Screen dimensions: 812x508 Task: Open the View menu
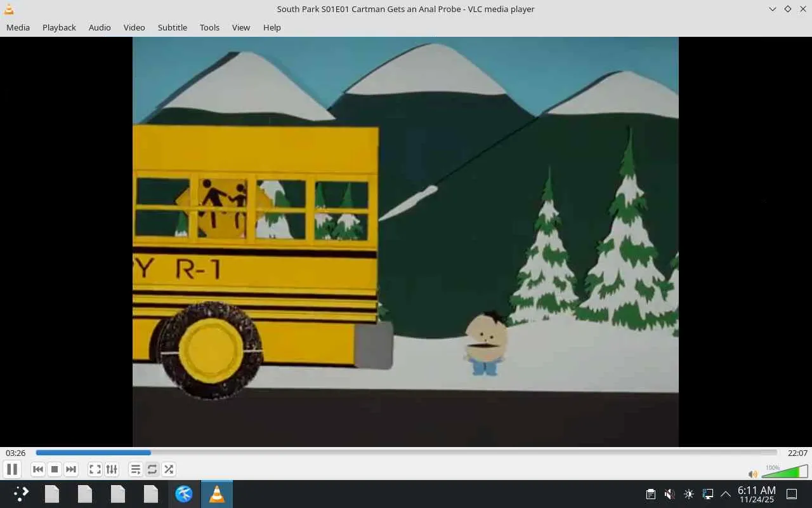[x=241, y=27]
